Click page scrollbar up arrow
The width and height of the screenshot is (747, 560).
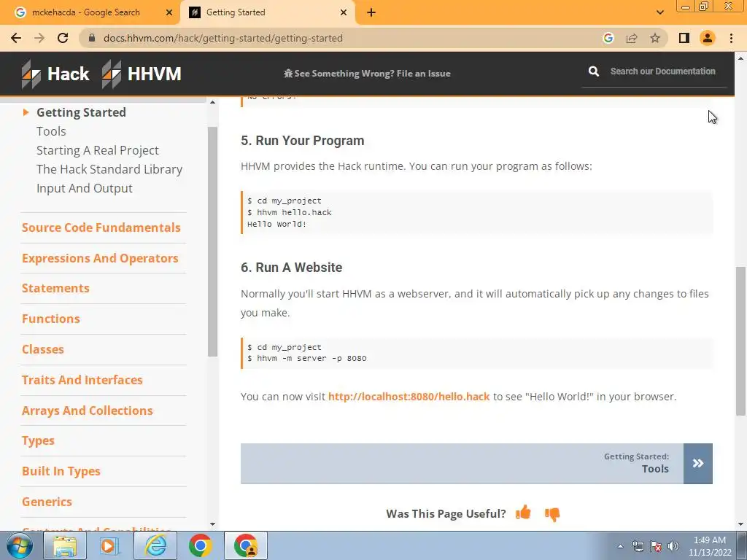tap(740, 58)
